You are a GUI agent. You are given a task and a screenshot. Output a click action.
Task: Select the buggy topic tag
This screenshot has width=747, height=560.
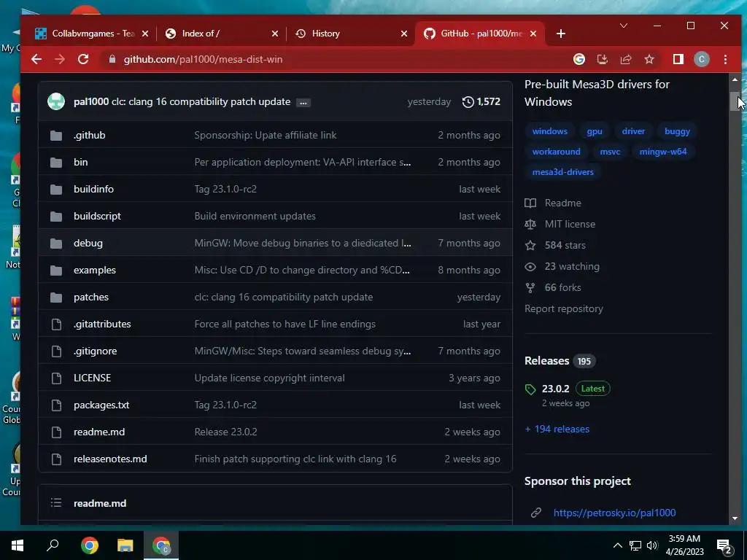click(x=677, y=131)
